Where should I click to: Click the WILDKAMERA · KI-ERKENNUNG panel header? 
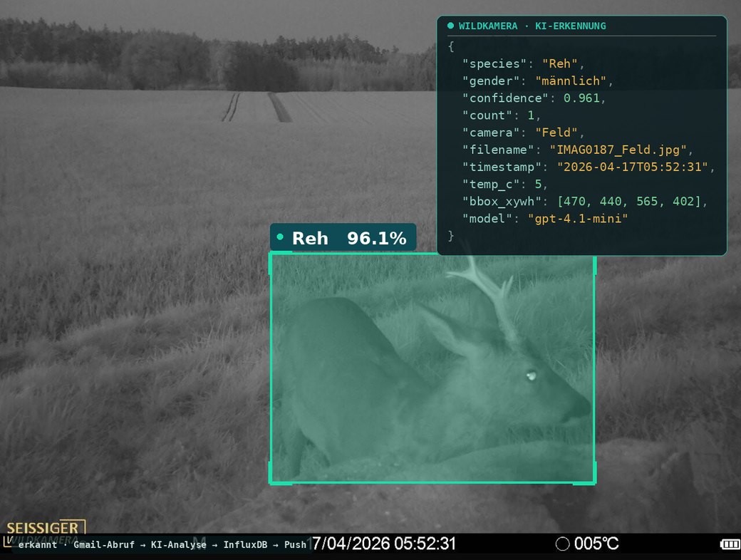pos(532,26)
